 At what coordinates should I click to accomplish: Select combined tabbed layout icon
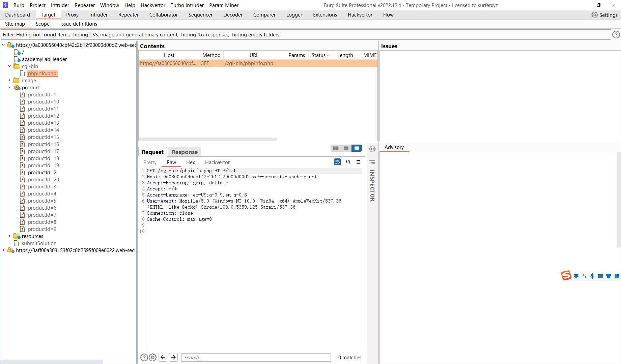pos(357,148)
